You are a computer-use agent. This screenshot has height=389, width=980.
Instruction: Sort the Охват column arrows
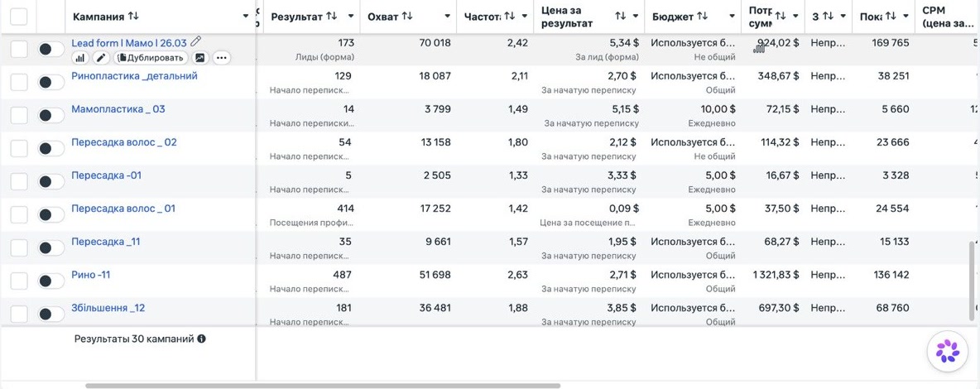[x=407, y=16]
